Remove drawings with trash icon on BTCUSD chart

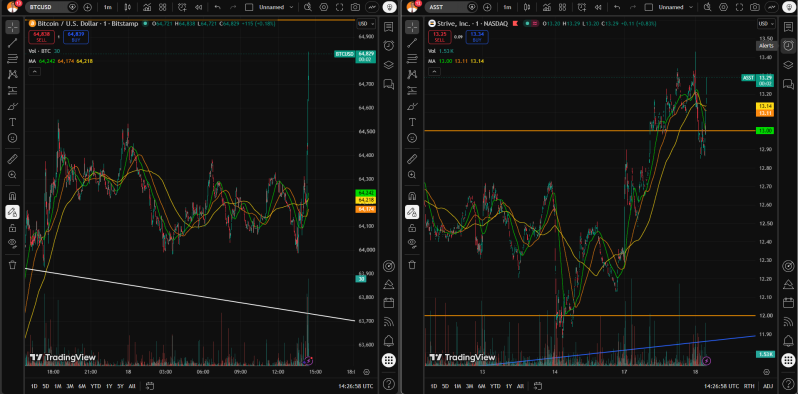[x=13, y=265]
